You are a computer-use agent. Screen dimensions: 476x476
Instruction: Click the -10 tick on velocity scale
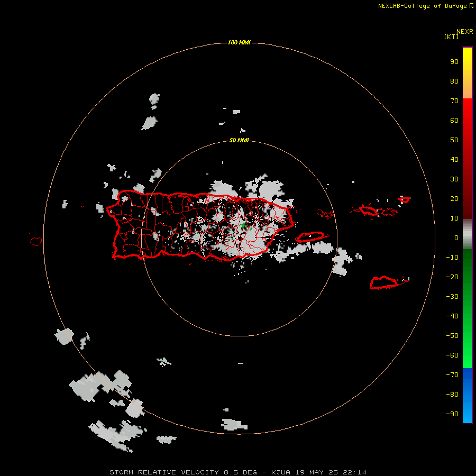pos(452,258)
